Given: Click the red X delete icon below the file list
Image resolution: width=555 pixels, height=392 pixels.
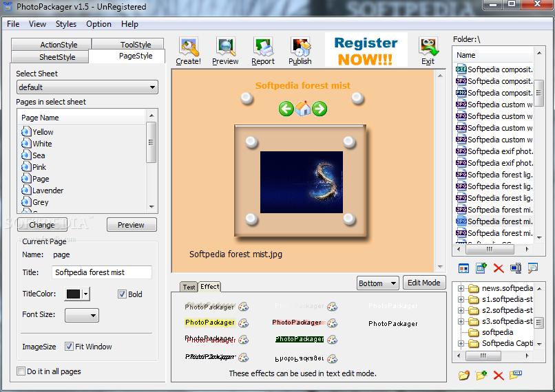Looking at the screenshot, I should (x=499, y=268).
